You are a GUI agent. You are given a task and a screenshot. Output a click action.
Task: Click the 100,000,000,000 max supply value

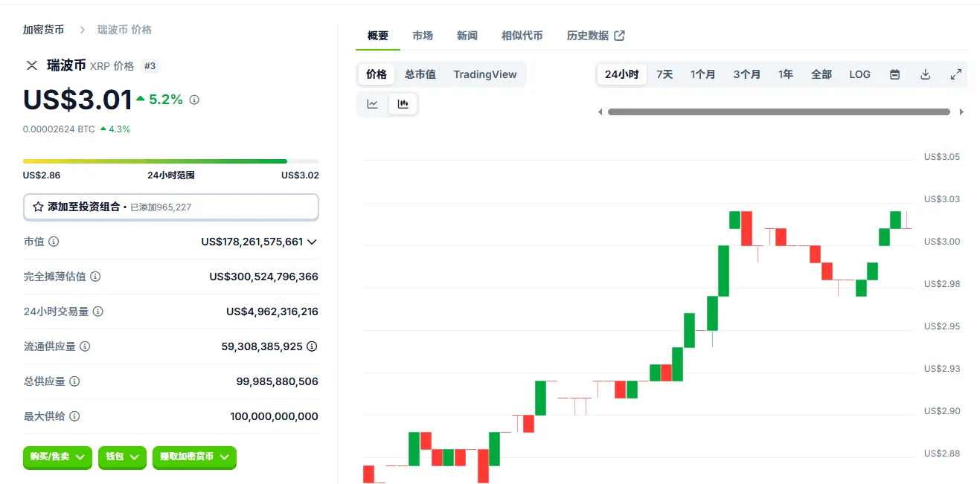point(275,416)
